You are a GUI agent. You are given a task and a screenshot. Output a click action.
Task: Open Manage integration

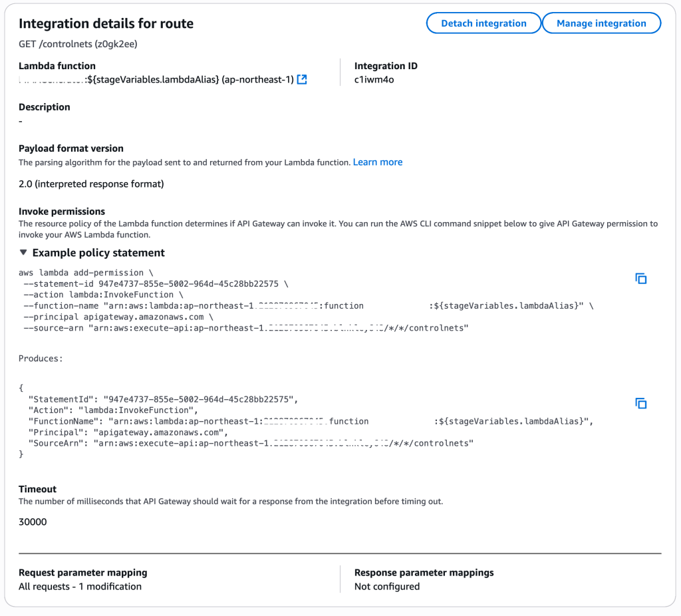click(x=601, y=23)
